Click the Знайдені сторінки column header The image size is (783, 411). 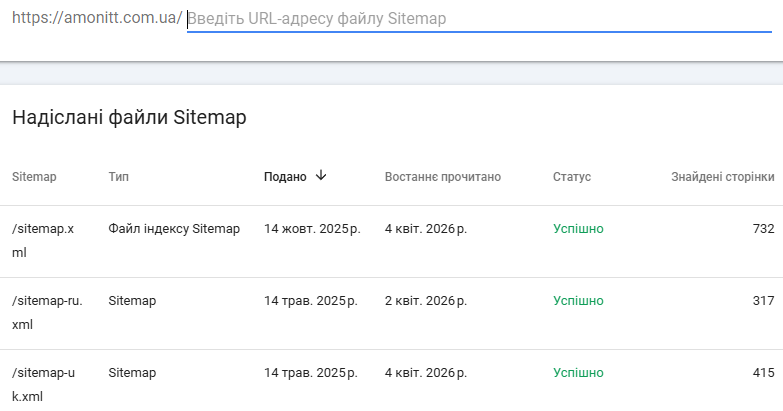(x=722, y=177)
